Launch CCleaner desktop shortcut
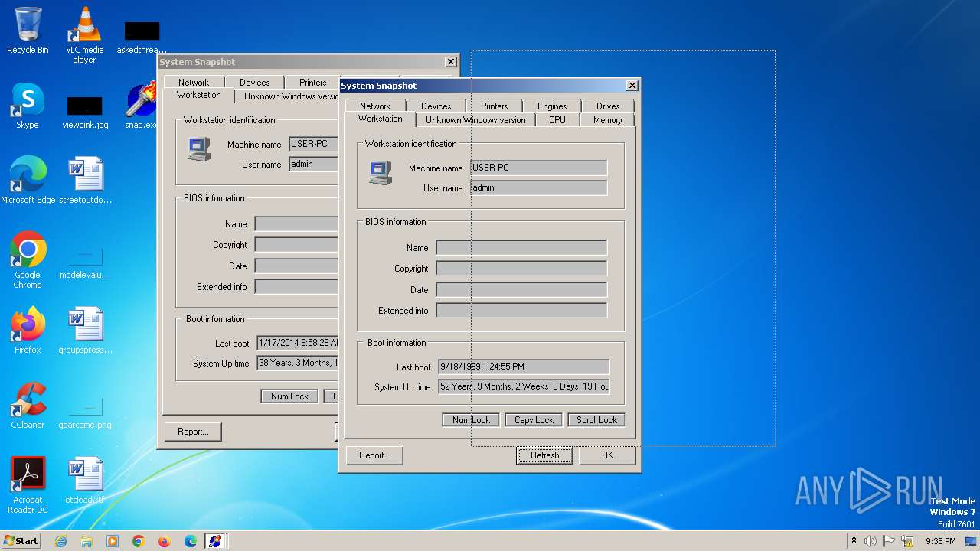The width and height of the screenshot is (980, 551). [x=28, y=406]
